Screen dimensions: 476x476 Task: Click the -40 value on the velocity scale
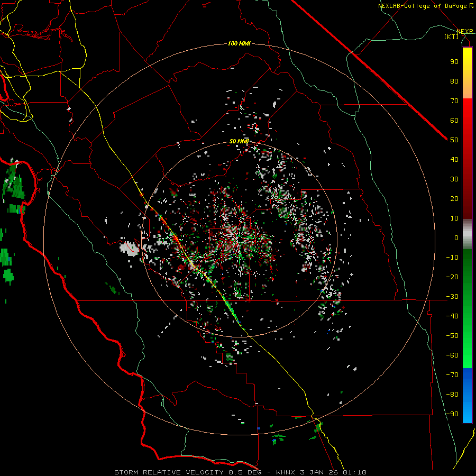pos(452,316)
